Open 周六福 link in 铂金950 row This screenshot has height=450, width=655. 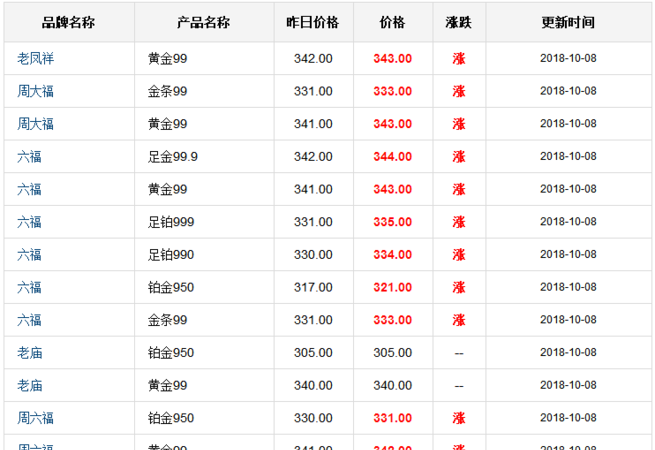pyautogui.click(x=36, y=418)
